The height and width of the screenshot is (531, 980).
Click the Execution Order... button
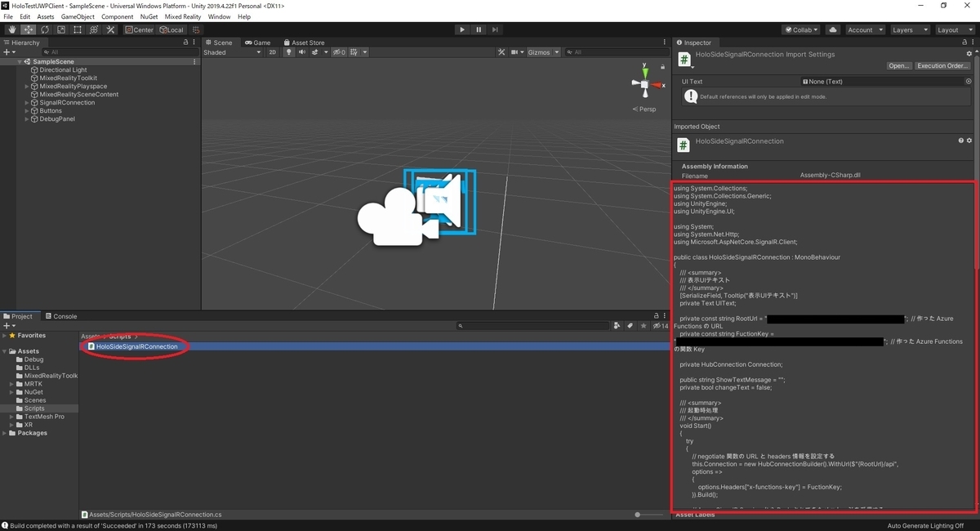tap(942, 66)
